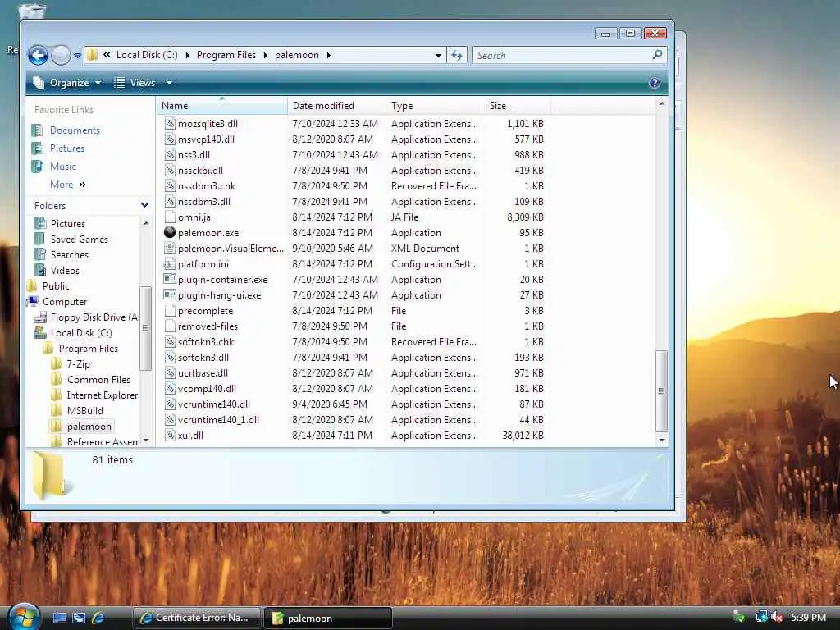Select the omni.ja file icon
840x630 pixels.
[170, 217]
